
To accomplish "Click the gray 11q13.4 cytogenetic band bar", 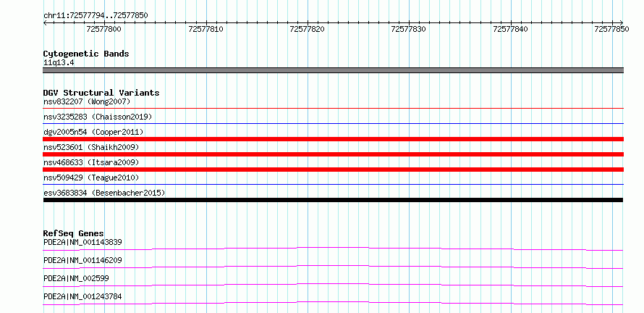I will 333,70.
